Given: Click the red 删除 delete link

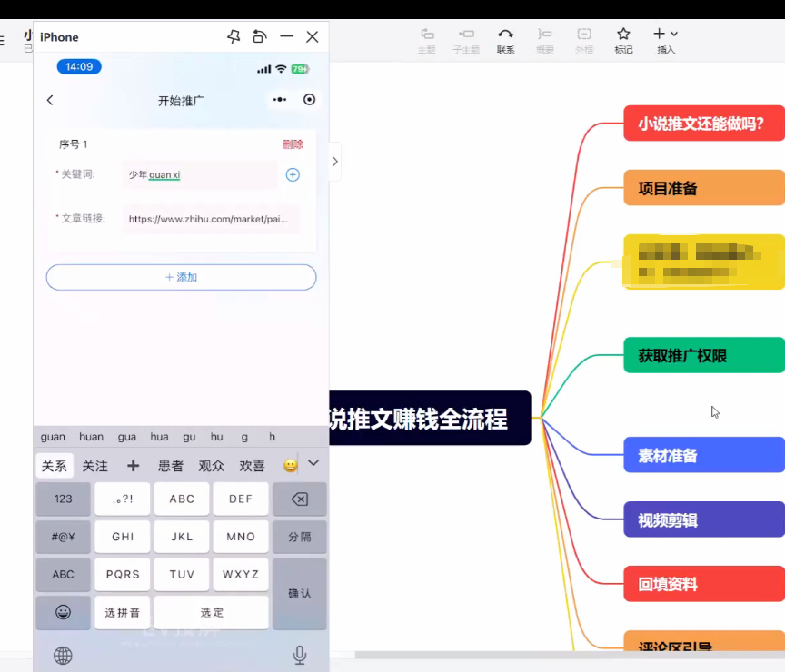Looking at the screenshot, I should pos(293,143).
